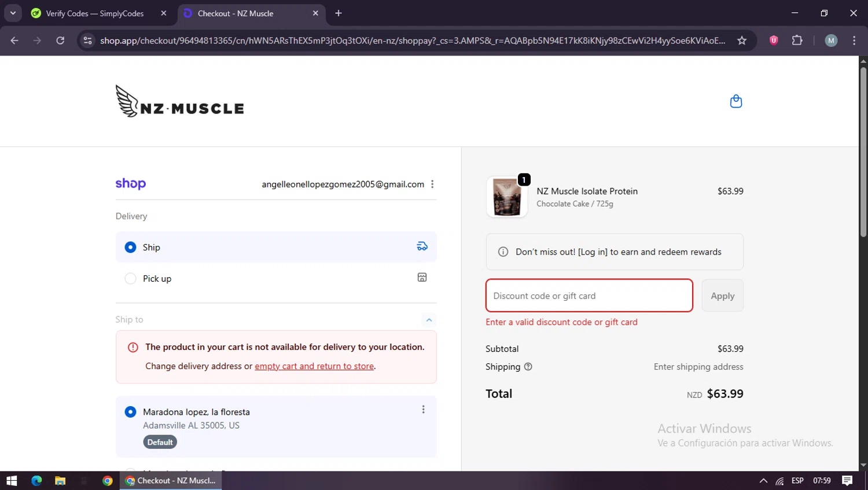Bookmark this page with the star icon
Screen dimensions: 868x490
click(x=742, y=40)
